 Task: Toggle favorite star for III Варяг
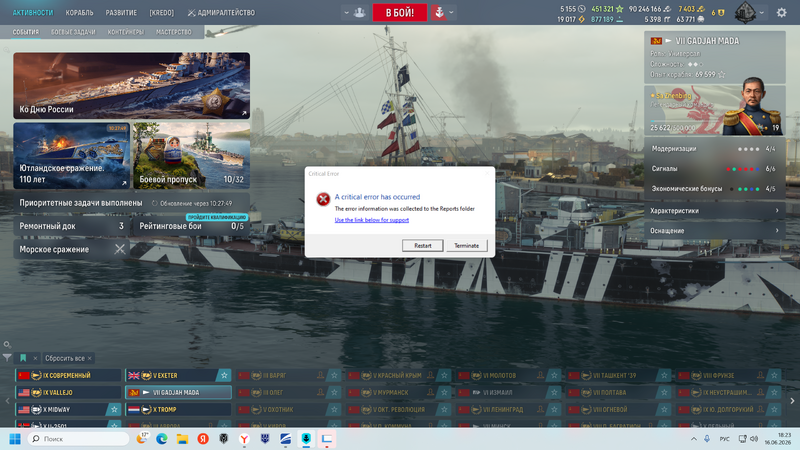(x=334, y=375)
